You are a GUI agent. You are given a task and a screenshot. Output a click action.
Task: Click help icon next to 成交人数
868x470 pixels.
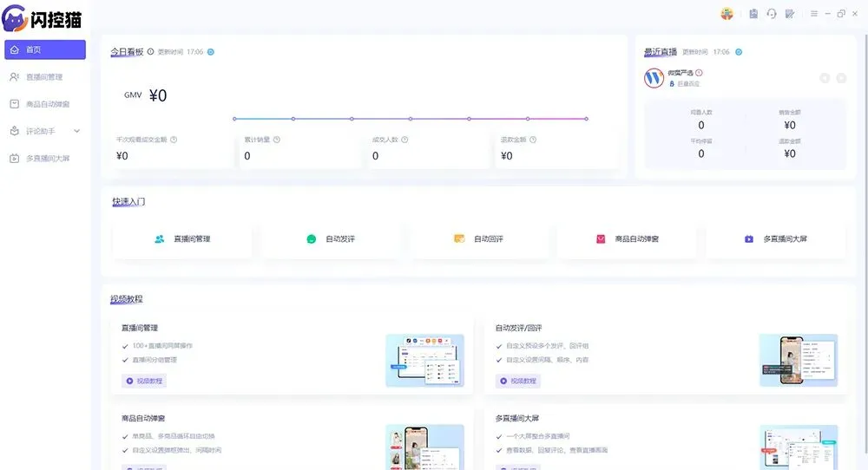coord(404,140)
